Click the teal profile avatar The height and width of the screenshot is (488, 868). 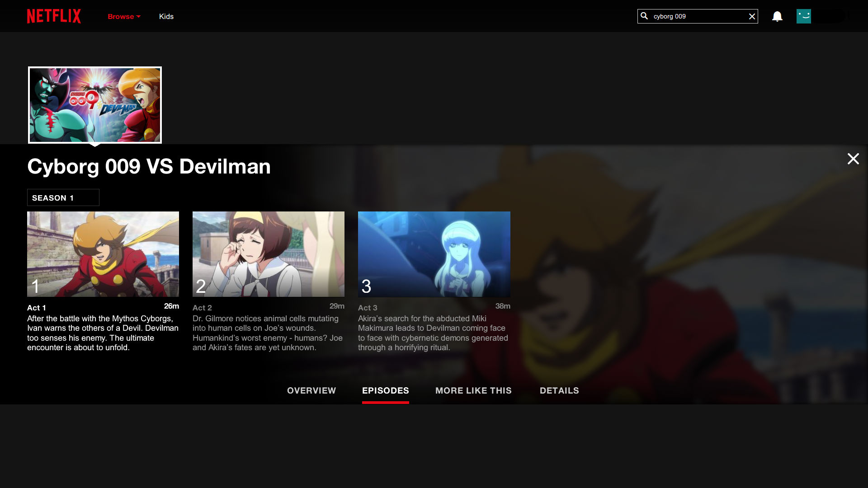pyautogui.click(x=803, y=16)
